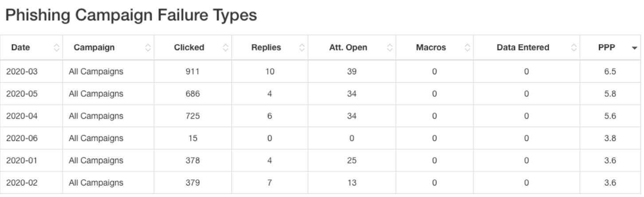Image resolution: width=644 pixels, height=197 pixels.
Task: Toggle the PPP descending sort arrow
Action: click(635, 48)
